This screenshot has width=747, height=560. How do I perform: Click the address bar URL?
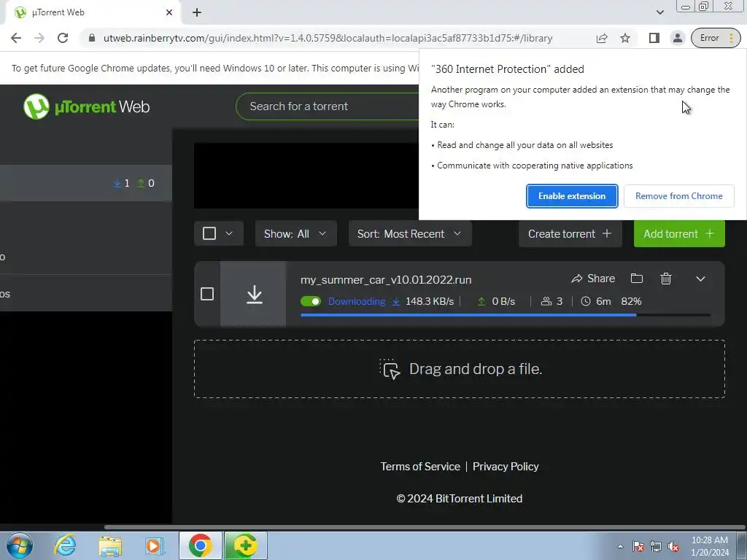(328, 38)
